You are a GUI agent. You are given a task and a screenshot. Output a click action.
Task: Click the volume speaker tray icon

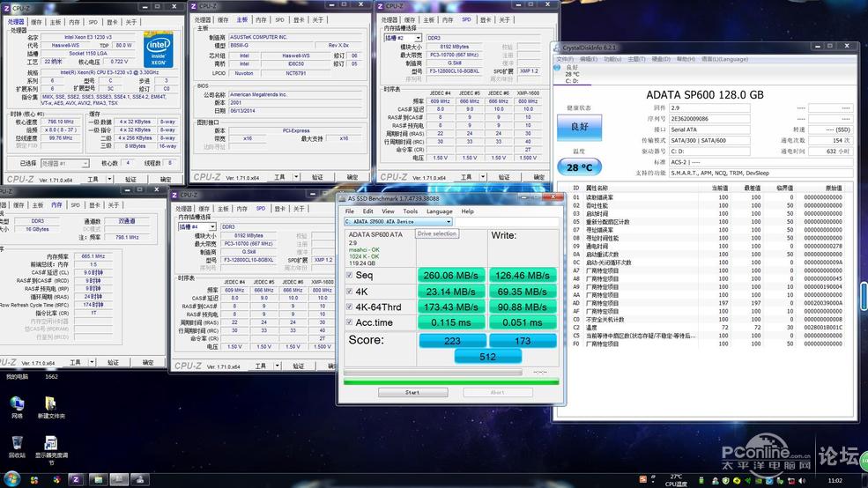pyautogui.click(x=802, y=481)
